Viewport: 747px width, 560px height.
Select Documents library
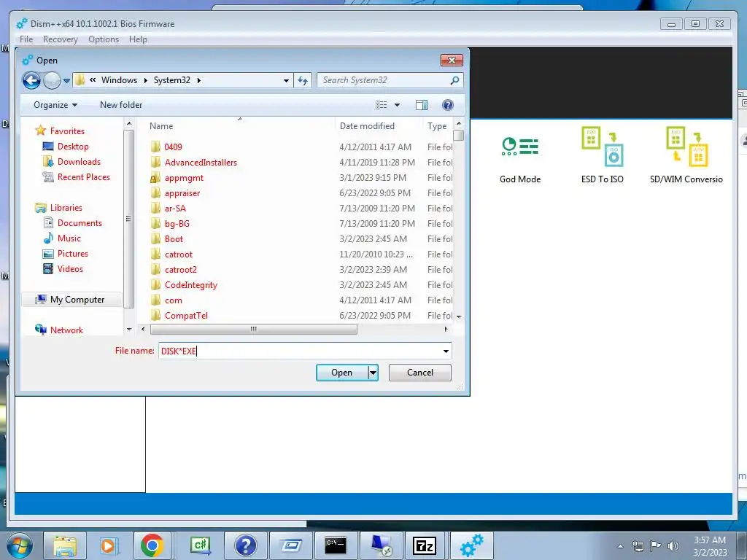(x=79, y=223)
